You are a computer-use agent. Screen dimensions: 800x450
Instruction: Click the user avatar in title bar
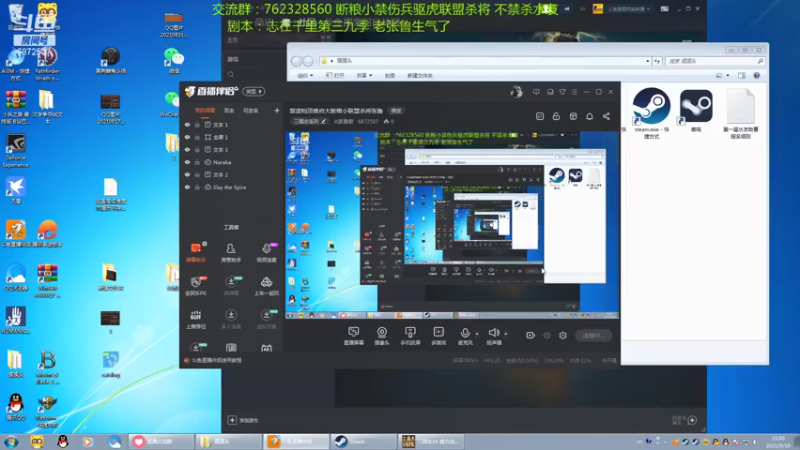coord(516,92)
